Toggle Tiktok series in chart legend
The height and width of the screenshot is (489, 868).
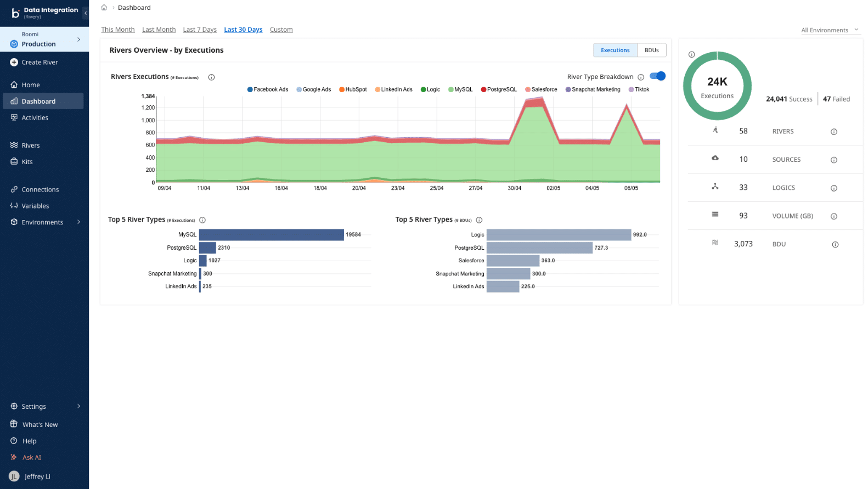click(x=639, y=89)
